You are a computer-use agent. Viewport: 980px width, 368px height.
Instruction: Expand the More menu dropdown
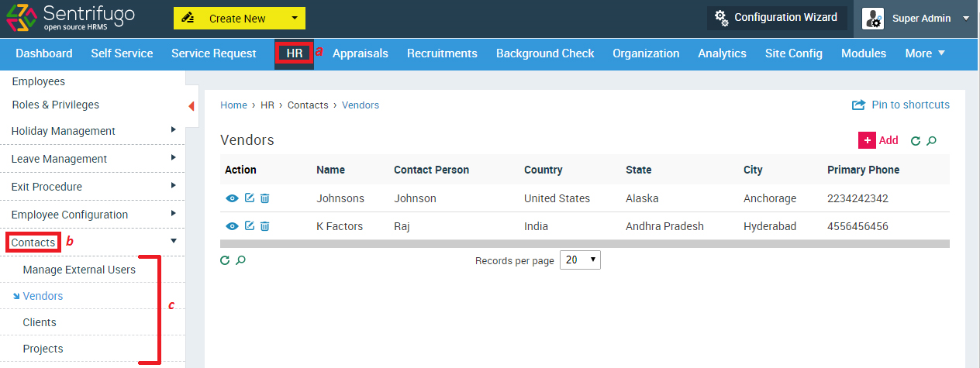[925, 53]
